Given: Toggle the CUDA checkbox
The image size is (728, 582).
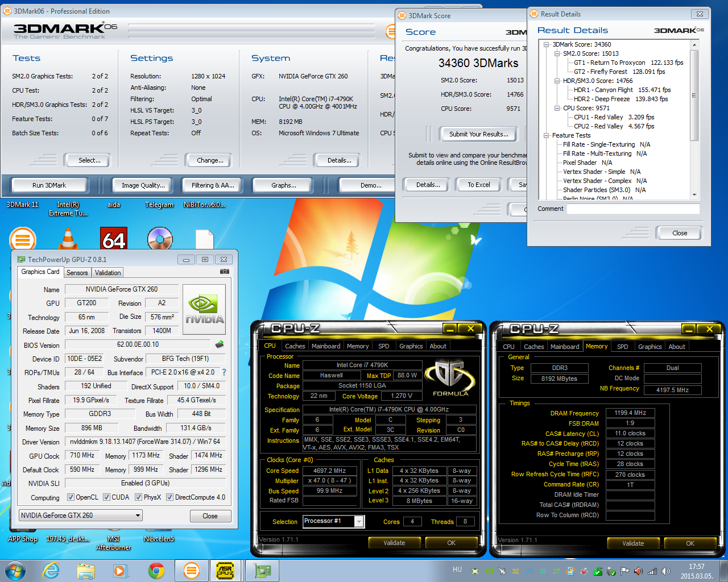Looking at the screenshot, I should pyautogui.click(x=106, y=497).
